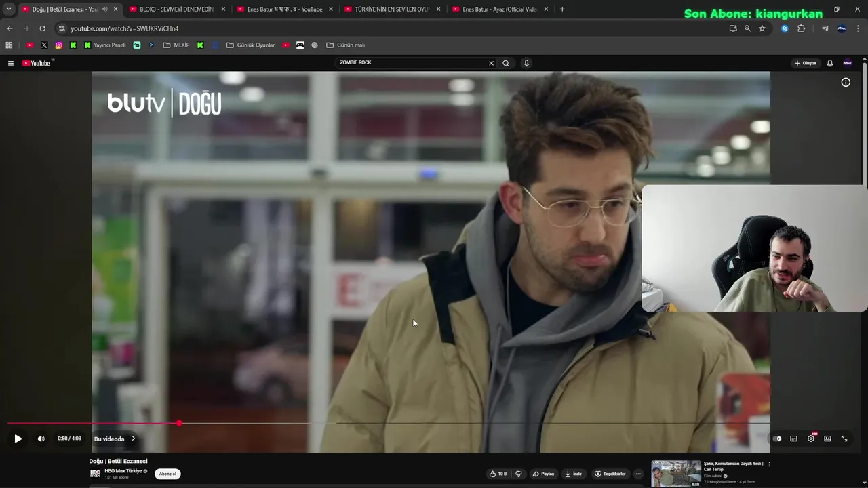Share the video via Paylaş
This screenshot has height=488, width=868.
(x=543, y=474)
